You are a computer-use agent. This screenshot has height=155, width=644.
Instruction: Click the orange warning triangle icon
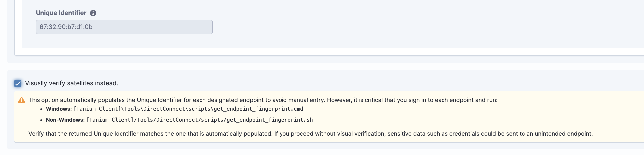coord(22,100)
